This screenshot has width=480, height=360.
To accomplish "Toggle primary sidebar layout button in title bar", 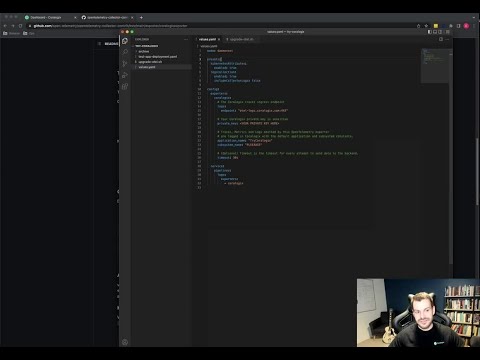I will [430, 32].
